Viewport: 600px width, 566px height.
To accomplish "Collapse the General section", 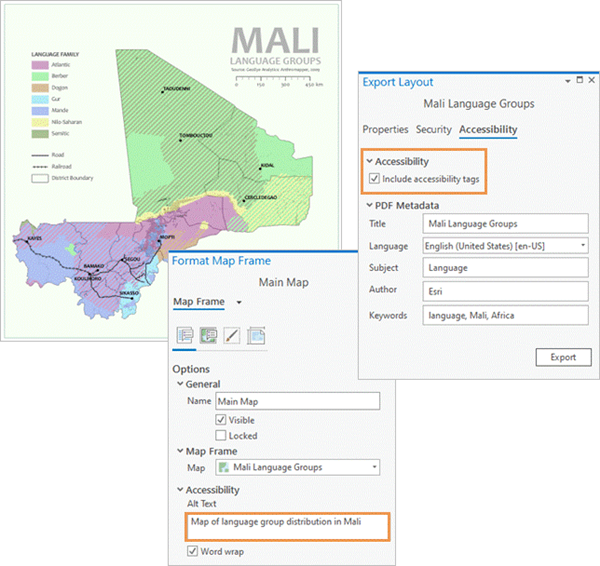I will pyautogui.click(x=180, y=383).
